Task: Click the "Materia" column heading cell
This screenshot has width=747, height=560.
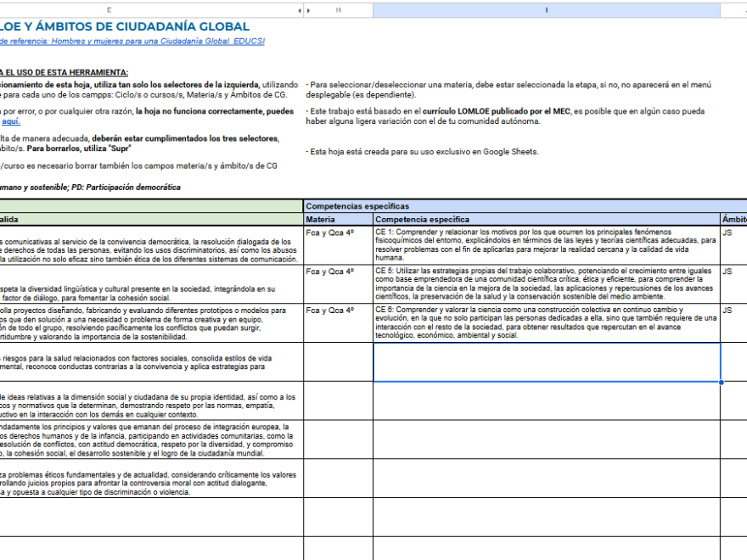Action: pyautogui.click(x=338, y=219)
